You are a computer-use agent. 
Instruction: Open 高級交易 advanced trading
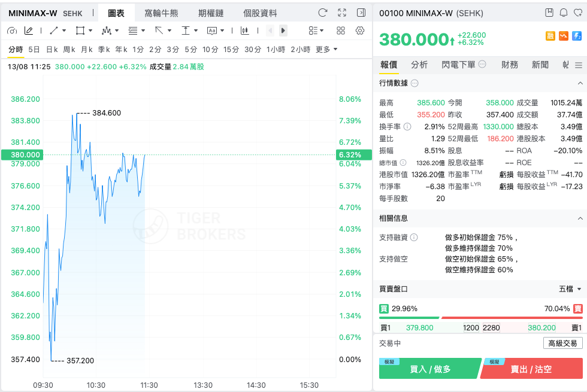point(562,343)
